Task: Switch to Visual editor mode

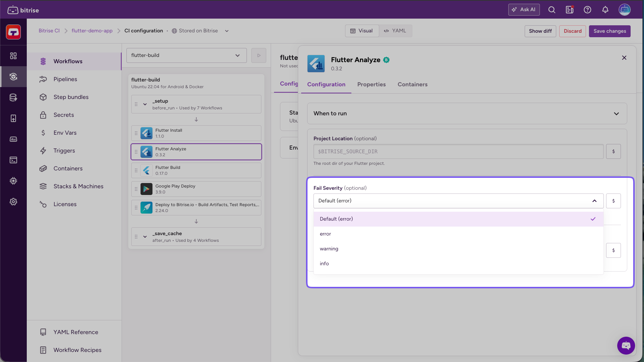Action: (x=362, y=31)
